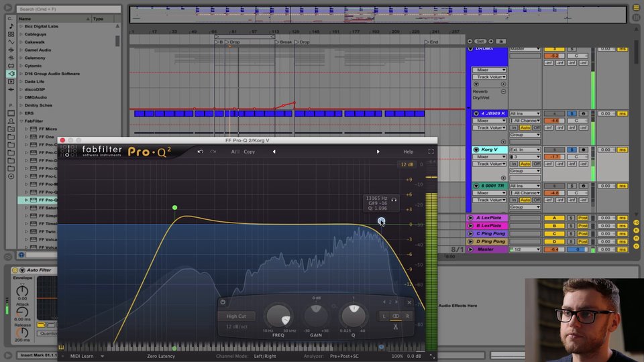644x362 pixels.
Task: Set Korg V monitoring to Off
Action: (537, 164)
